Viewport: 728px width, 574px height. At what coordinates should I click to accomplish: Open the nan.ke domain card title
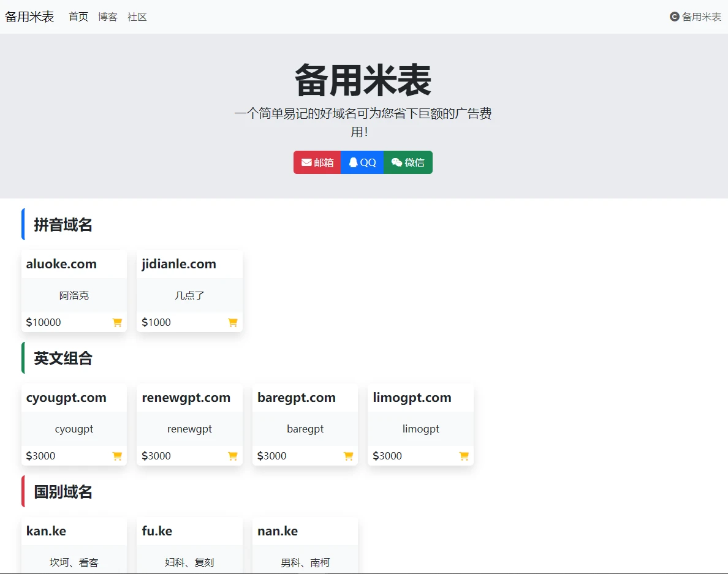pos(278,531)
